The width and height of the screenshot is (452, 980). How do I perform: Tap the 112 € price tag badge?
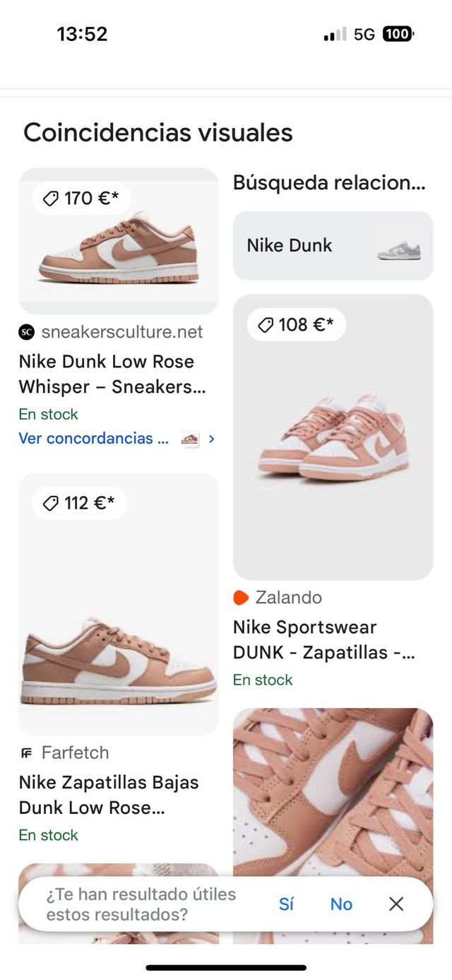point(78,503)
